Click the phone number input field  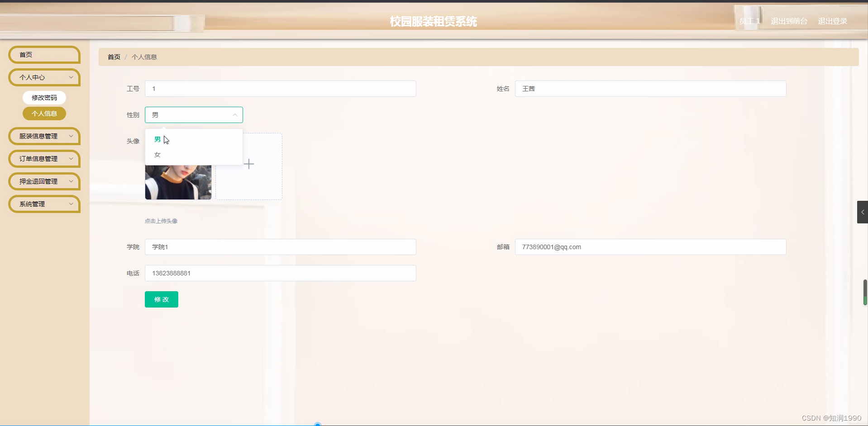pos(280,273)
